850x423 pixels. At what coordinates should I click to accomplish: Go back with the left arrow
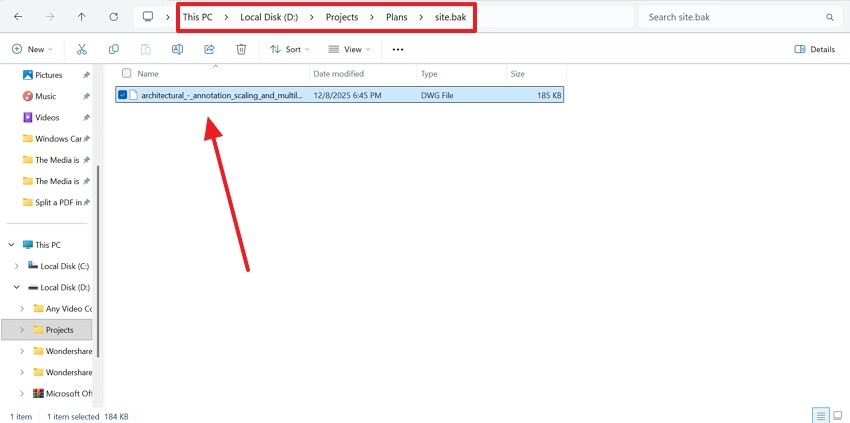click(x=18, y=17)
